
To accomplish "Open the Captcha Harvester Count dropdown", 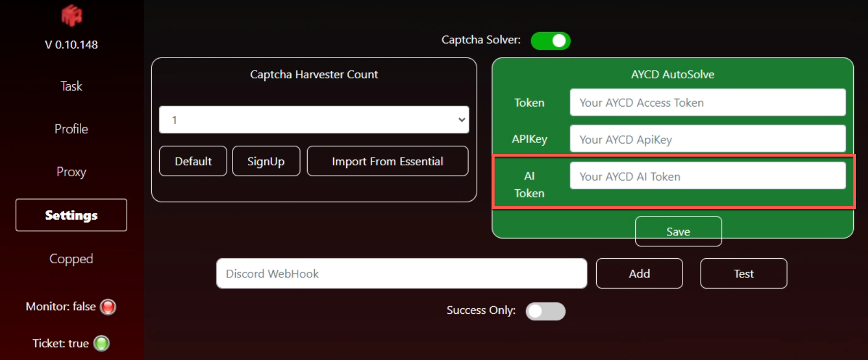I will click(x=314, y=120).
